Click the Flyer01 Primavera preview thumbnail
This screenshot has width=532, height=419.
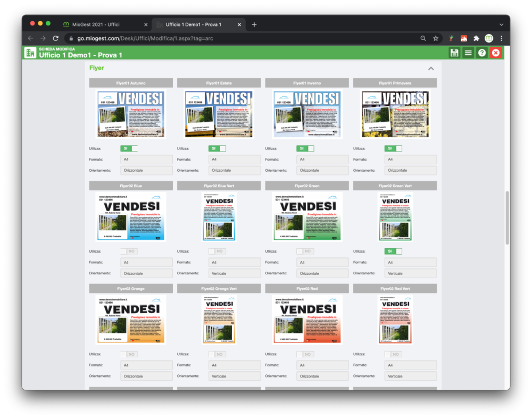(x=395, y=114)
